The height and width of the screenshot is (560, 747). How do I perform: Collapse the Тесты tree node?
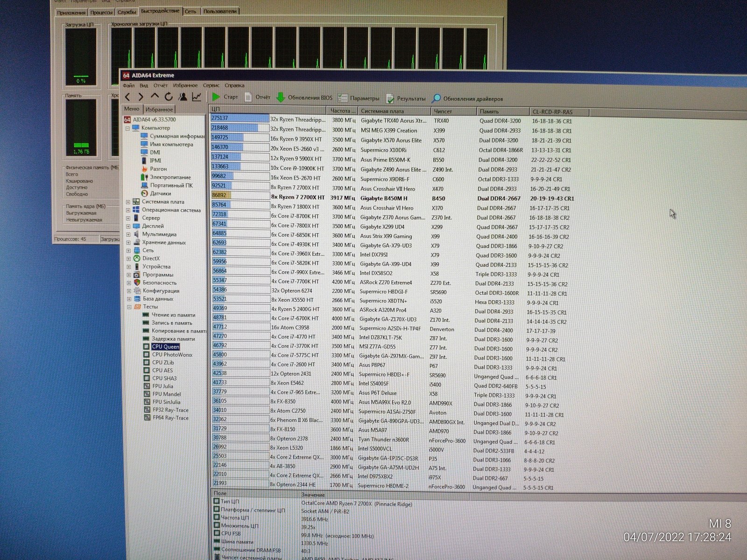click(129, 307)
